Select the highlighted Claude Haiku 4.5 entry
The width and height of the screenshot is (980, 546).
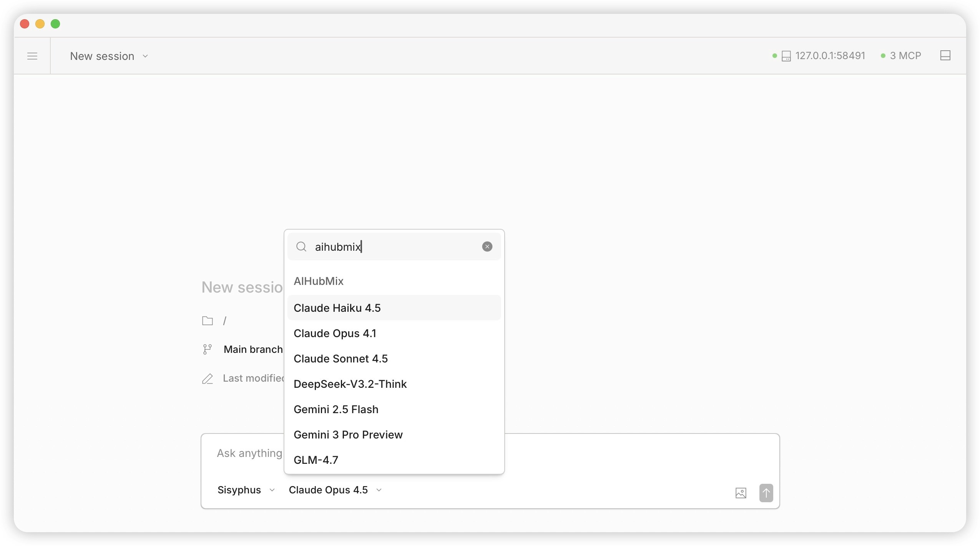point(337,308)
